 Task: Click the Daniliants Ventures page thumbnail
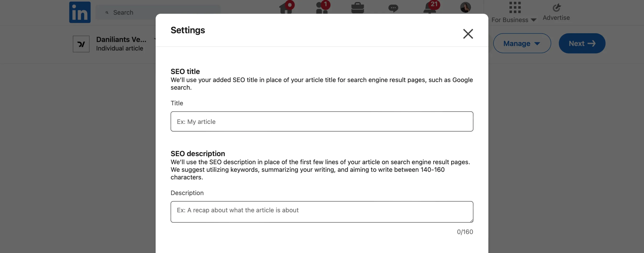[x=81, y=44]
